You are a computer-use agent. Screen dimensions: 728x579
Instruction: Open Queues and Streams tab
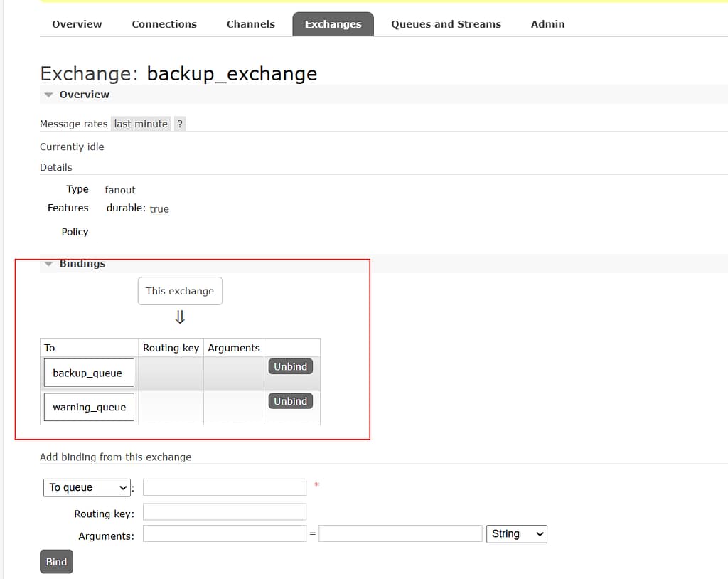tap(446, 24)
